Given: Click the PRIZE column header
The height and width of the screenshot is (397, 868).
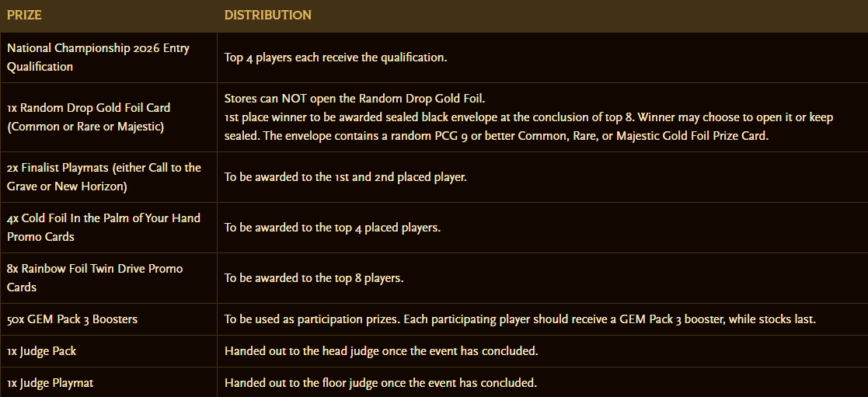Looking at the screenshot, I should (24, 16).
